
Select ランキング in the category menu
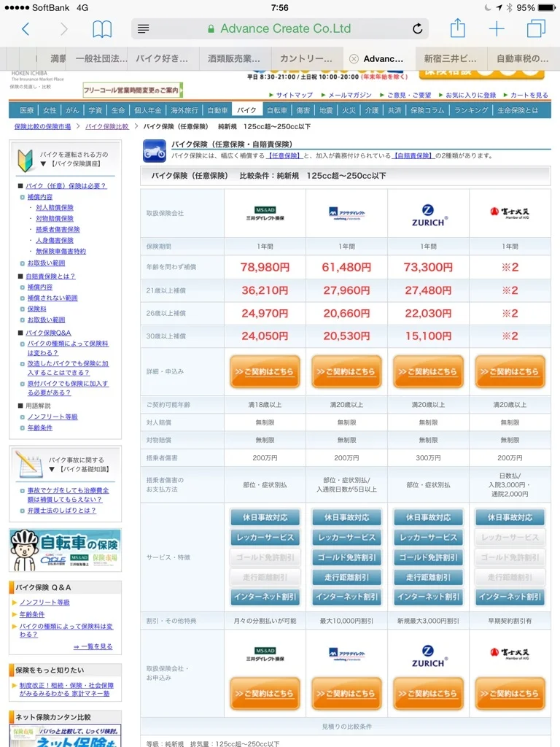[x=471, y=110]
